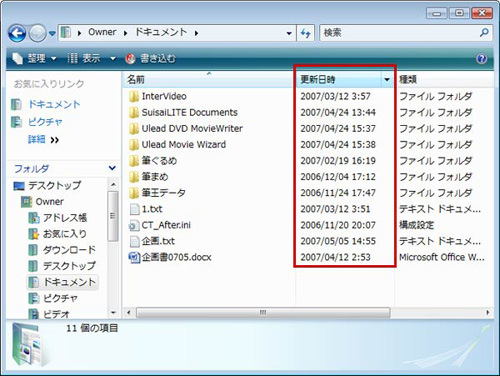Click the 構成設定 type cell
This screenshot has height=376, width=500.
click(x=416, y=225)
